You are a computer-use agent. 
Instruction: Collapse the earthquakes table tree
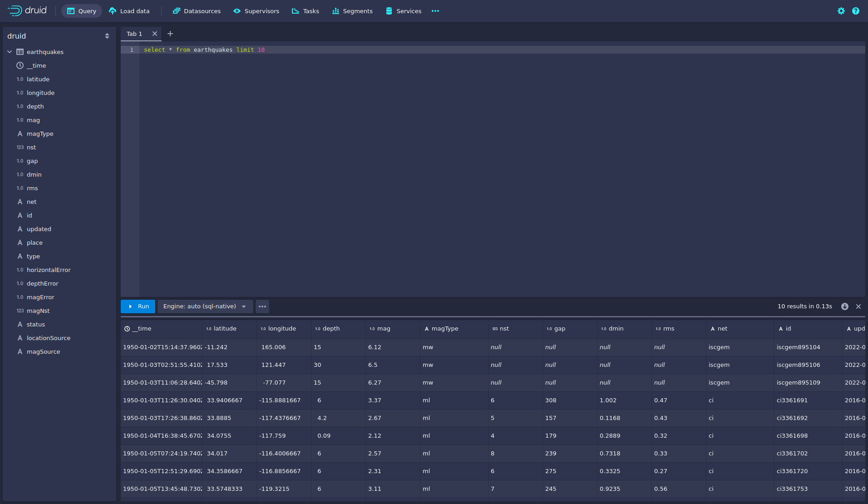click(10, 52)
